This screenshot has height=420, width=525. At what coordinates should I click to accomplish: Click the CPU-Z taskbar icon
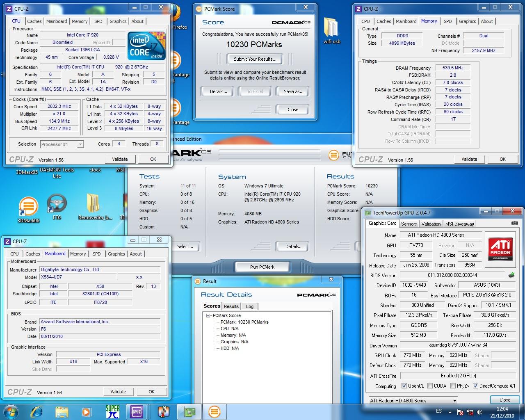[x=137, y=411]
